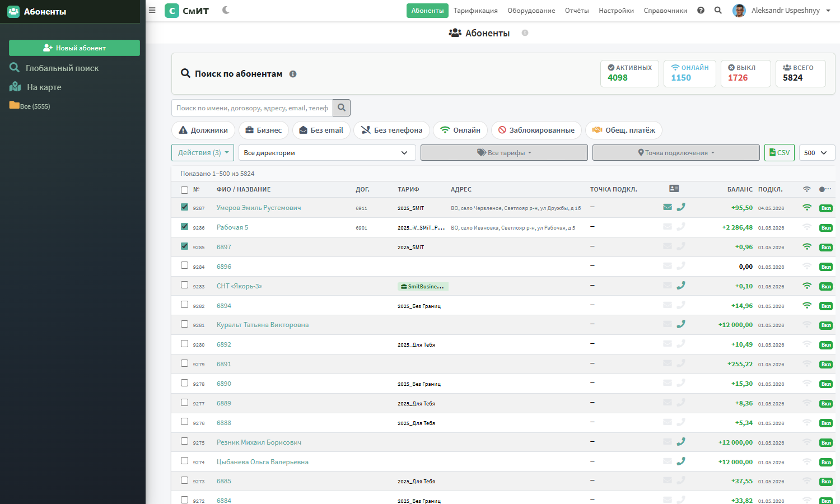This screenshot has width=840, height=504.
Task: Open Все директории dropdown
Action: coord(327,153)
